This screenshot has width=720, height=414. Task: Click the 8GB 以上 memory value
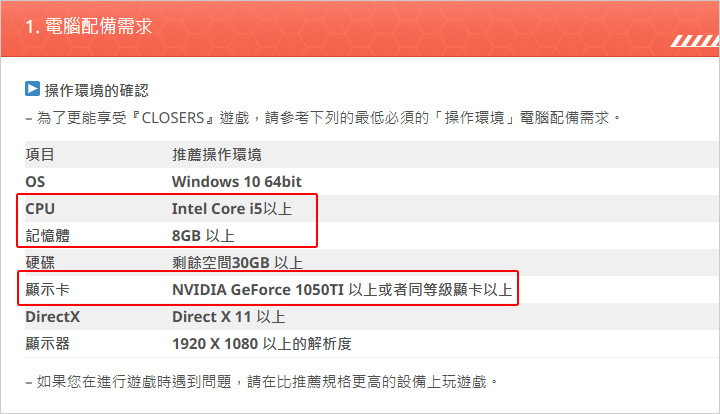coord(203,236)
